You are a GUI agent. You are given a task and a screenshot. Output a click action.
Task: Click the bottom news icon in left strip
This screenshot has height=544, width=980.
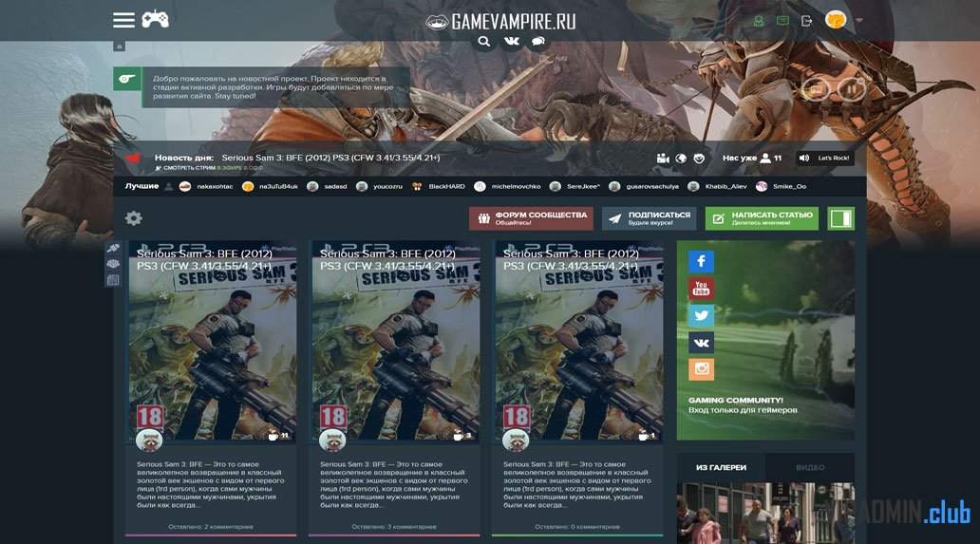[x=113, y=280]
